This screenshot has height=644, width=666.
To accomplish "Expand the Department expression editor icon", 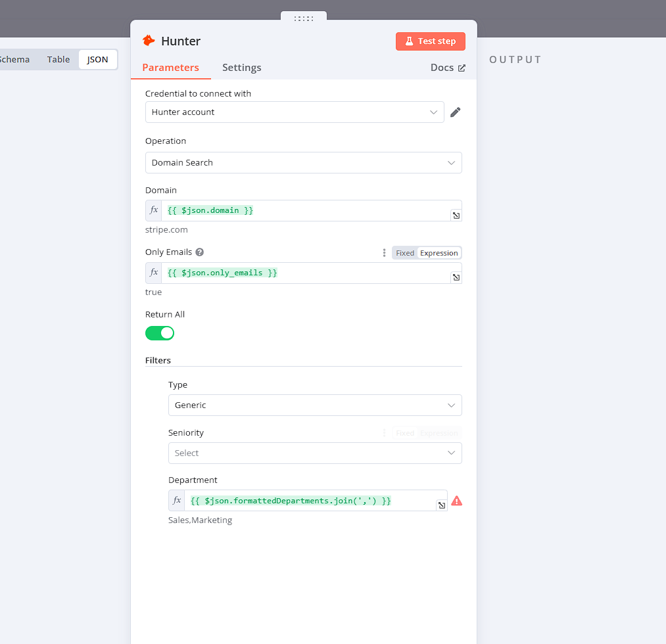I will [442, 505].
